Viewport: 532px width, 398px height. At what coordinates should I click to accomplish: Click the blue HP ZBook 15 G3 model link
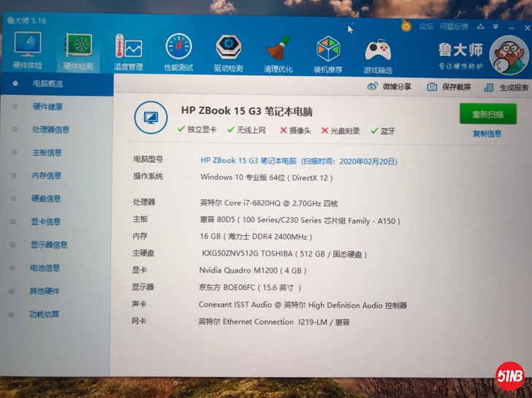click(248, 161)
